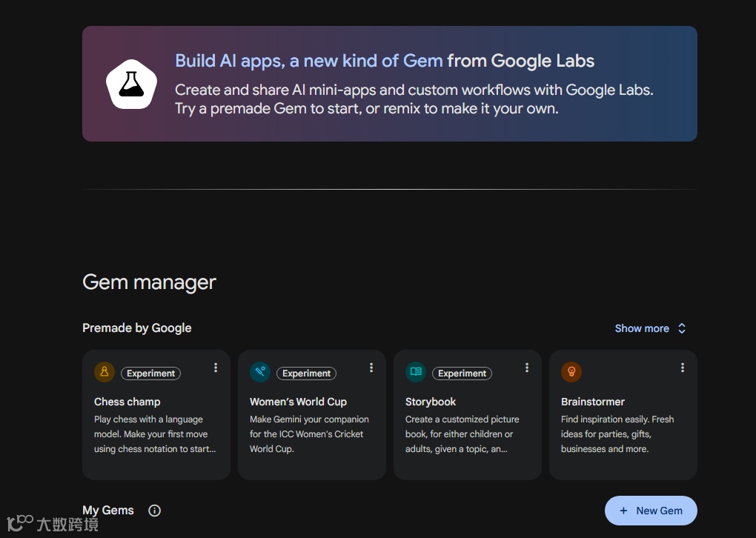This screenshot has height=538, width=756.
Task: Open the Build AI apps link
Action: (308, 61)
